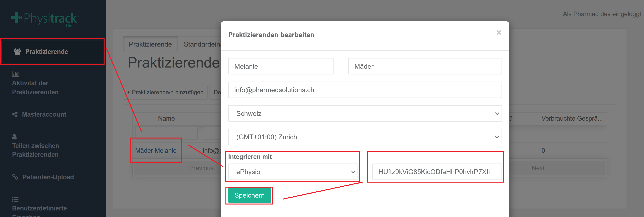Click the share icon beside Masteraccount

click(15, 114)
